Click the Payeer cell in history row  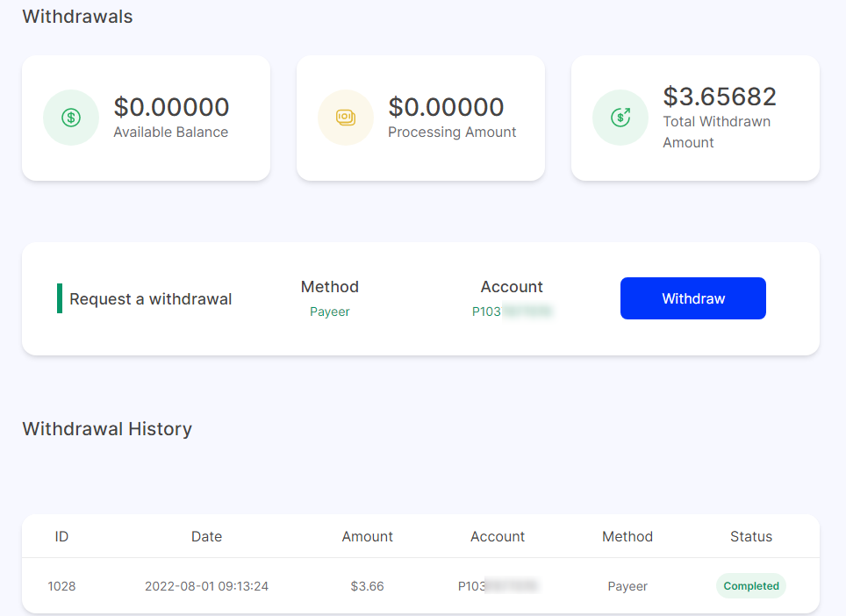627,586
